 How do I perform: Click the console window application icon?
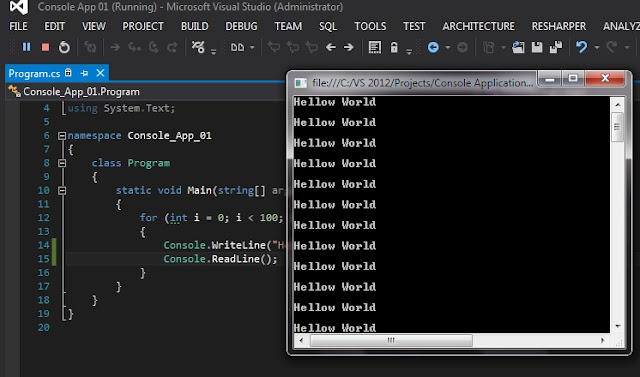click(300, 83)
